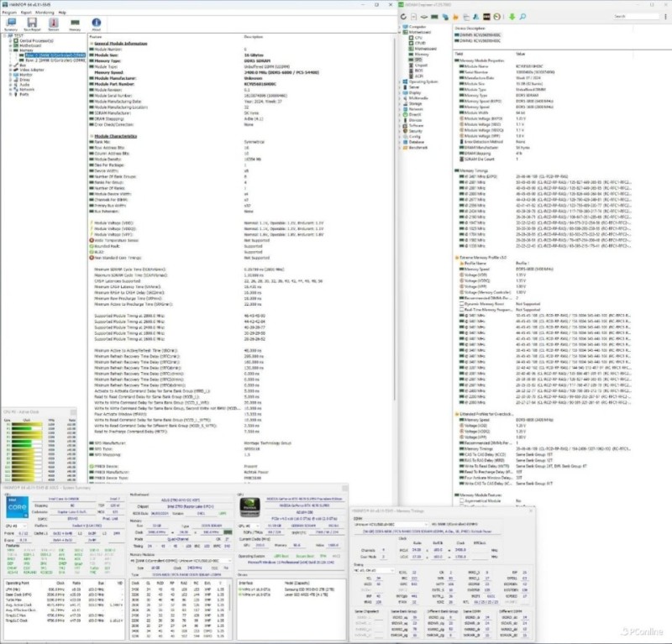
Task: Expand Video Adapter in HWiNFO tree
Action: click(x=11, y=70)
